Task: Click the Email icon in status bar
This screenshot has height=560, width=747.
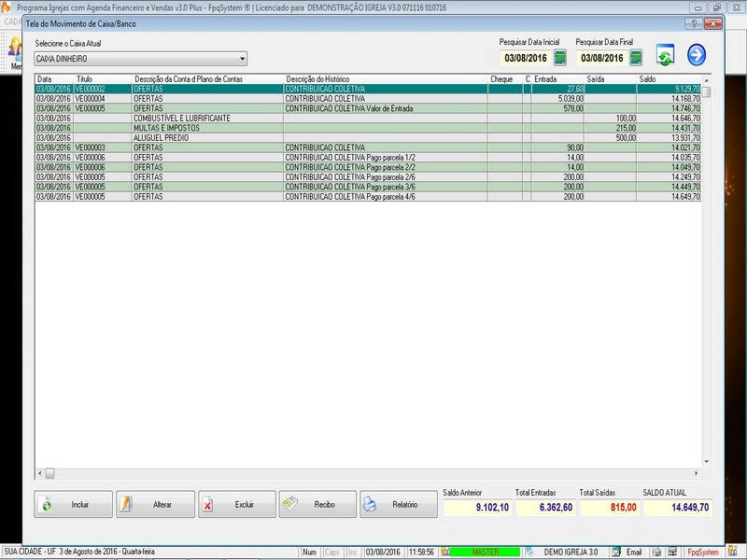Action: click(616, 552)
